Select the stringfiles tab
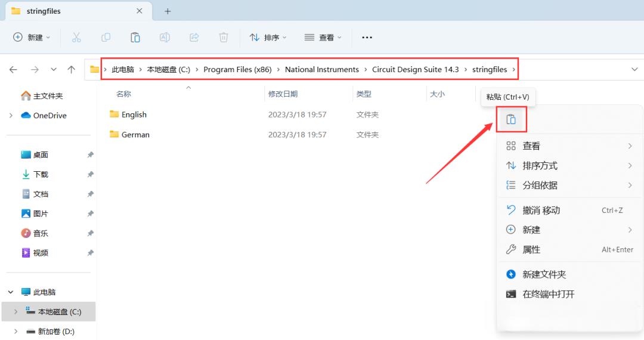The width and height of the screenshot is (644, 340). click(x=78, y=11)
